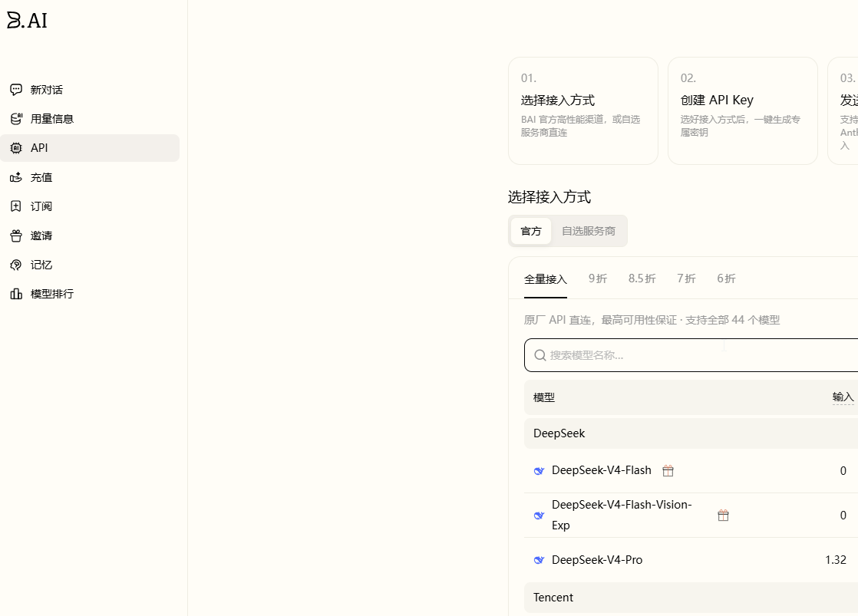Open 模型排行 in the sidebar

90,294
